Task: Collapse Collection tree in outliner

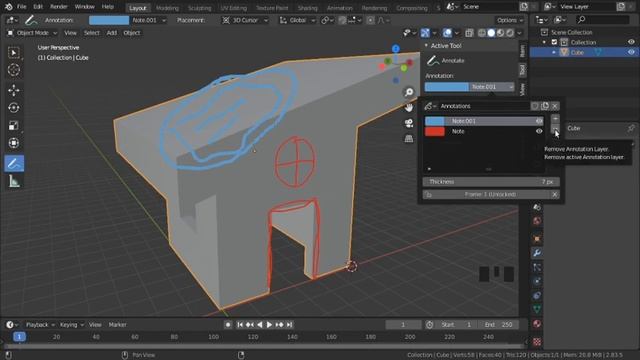Action: point(544,42)
